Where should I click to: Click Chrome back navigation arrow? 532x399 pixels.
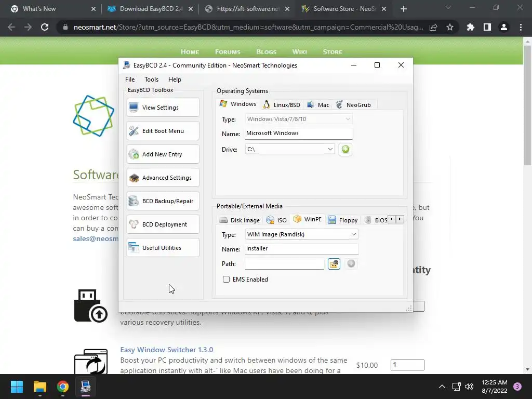click(x=11, y=27)
